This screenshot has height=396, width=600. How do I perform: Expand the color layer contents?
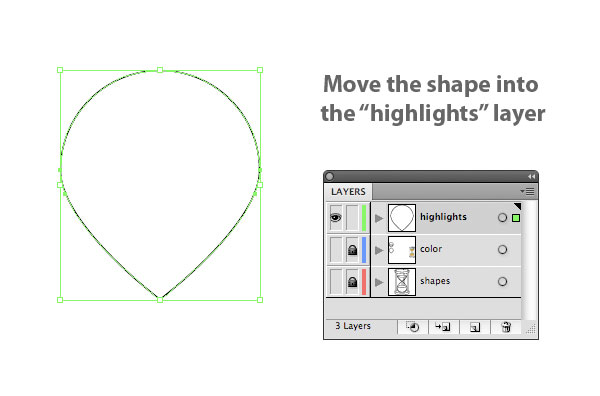tap(379, 250)
